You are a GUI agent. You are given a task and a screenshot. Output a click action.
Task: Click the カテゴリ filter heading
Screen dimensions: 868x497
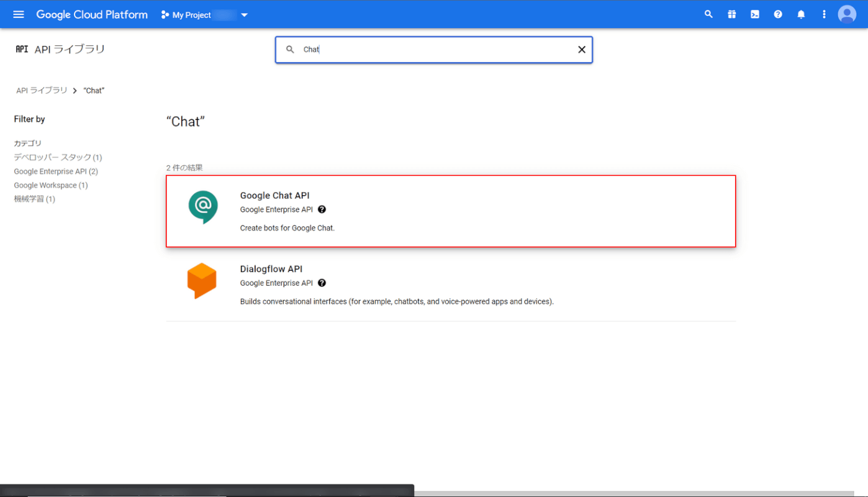[28, 144]
